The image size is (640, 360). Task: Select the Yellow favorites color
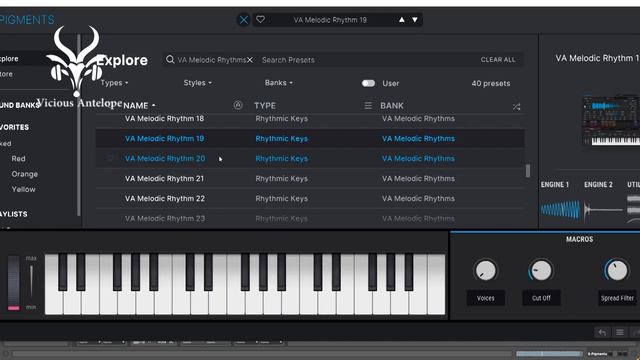tap(23, 189)
